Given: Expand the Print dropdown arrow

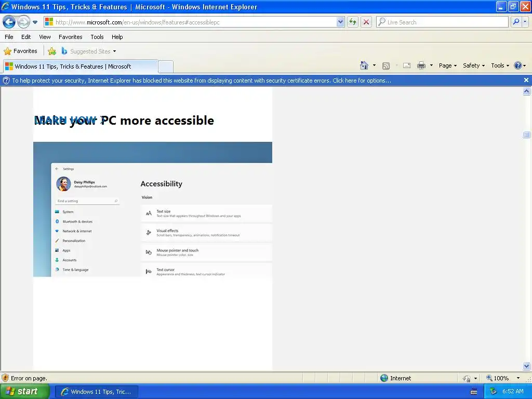Looking at the screenshot, I should [431, 65].
